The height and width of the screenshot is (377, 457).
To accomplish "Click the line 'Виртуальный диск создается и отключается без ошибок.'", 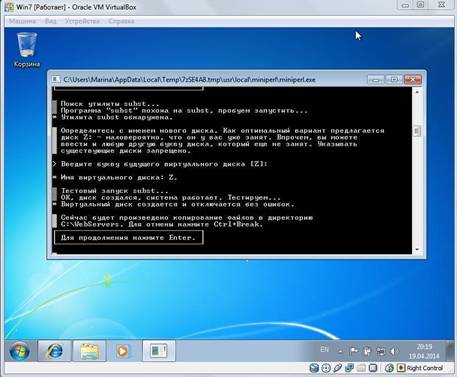I will [178, 204].
